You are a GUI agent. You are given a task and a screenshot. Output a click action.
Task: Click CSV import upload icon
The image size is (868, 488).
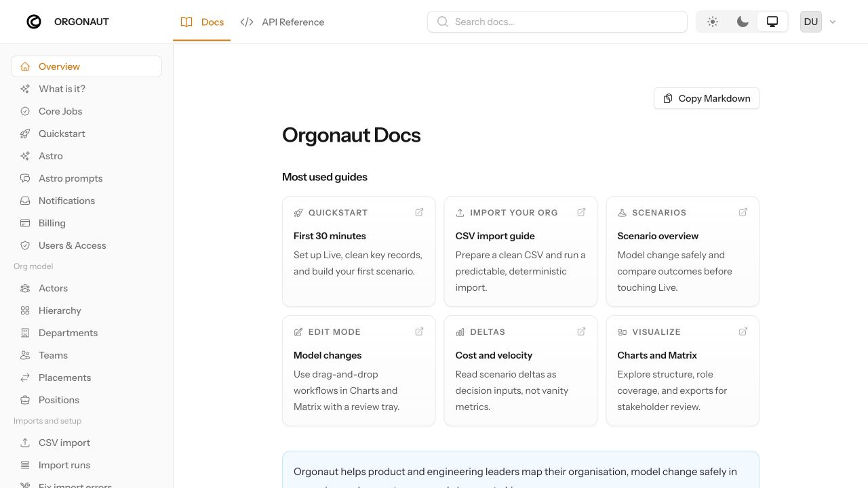pos(25,443)
